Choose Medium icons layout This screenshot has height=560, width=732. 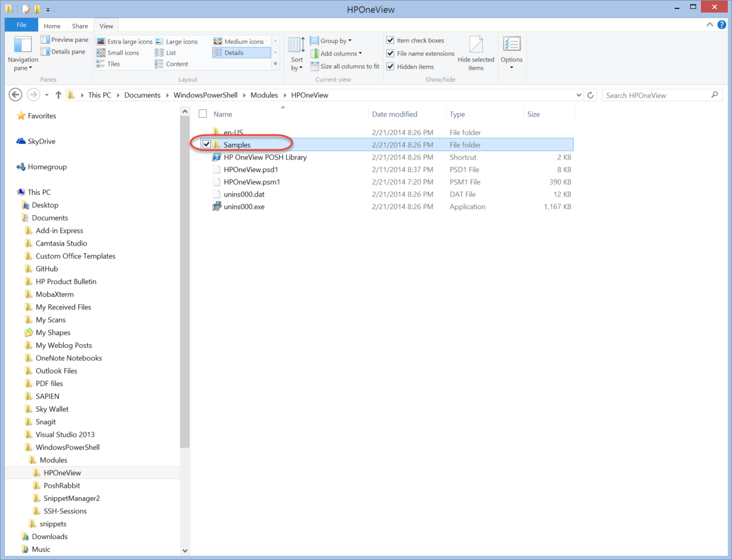pos(238,42)
